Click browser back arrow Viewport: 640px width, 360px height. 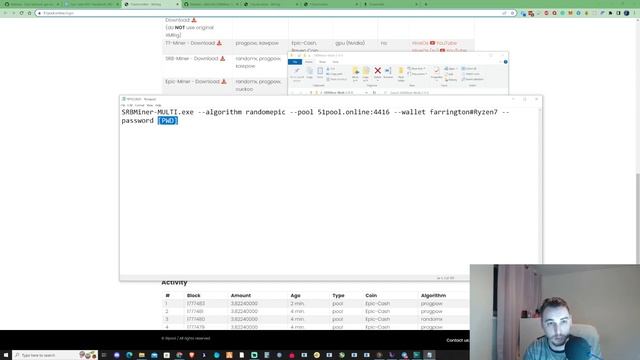[5, 13]
